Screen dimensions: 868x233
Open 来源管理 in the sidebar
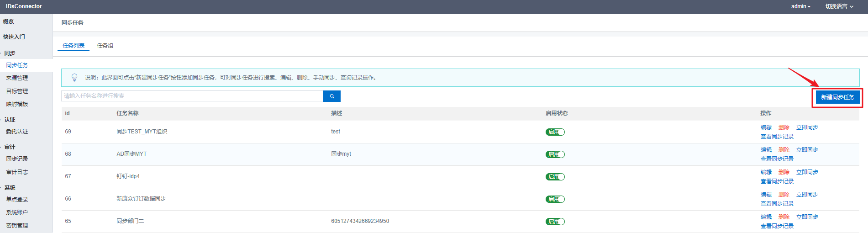point(17,78)
